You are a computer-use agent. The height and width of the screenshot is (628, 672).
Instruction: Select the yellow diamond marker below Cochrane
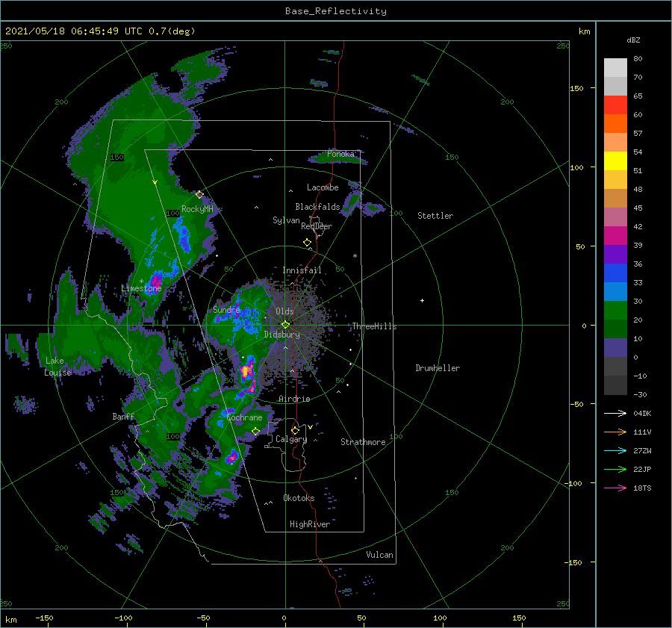(x=255, y=431)
